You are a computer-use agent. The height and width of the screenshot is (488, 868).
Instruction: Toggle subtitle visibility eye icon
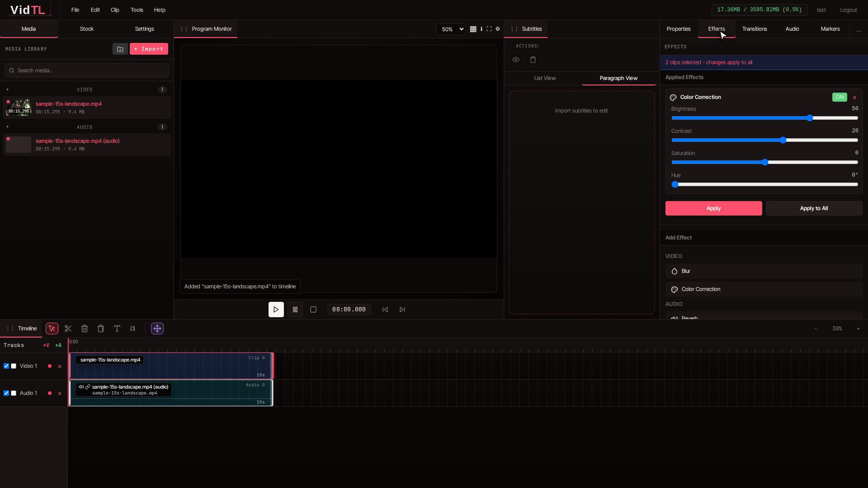[x=516, y=60]
